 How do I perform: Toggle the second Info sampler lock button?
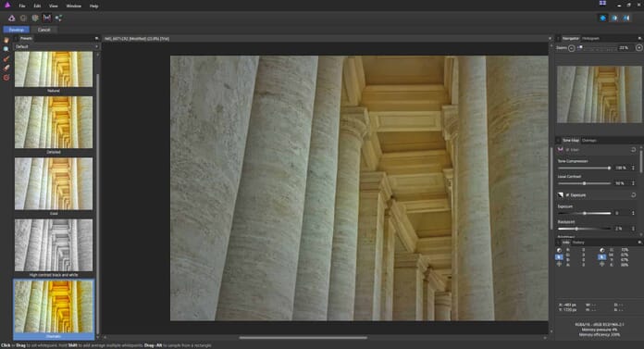pos(602,257)
